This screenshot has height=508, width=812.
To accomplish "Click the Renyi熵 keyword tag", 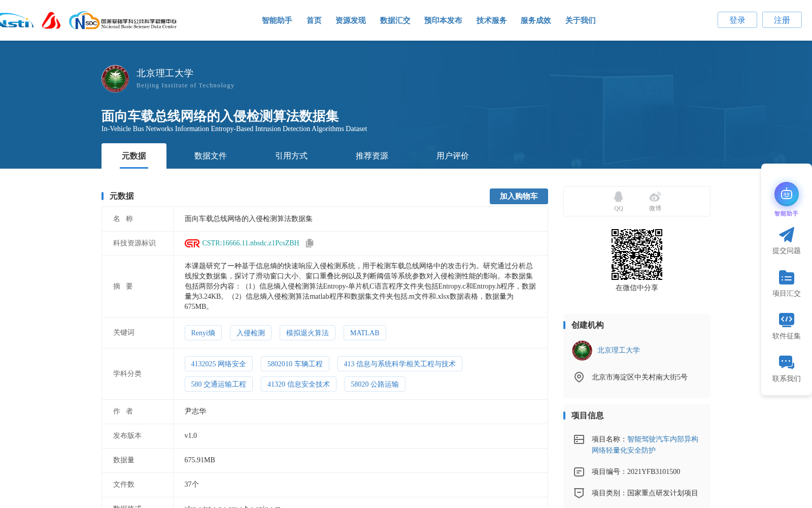I will tap(203, 333).
